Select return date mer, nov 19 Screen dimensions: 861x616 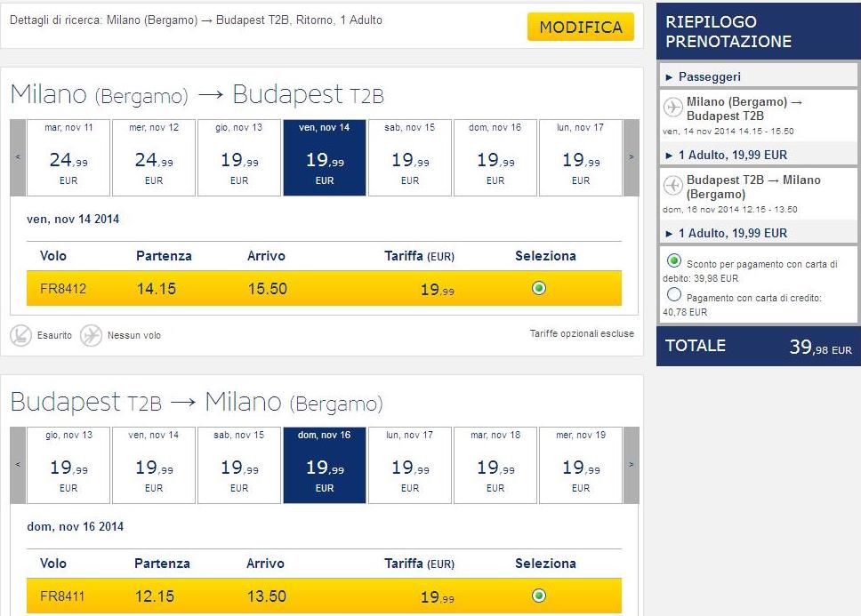[581, 465]
